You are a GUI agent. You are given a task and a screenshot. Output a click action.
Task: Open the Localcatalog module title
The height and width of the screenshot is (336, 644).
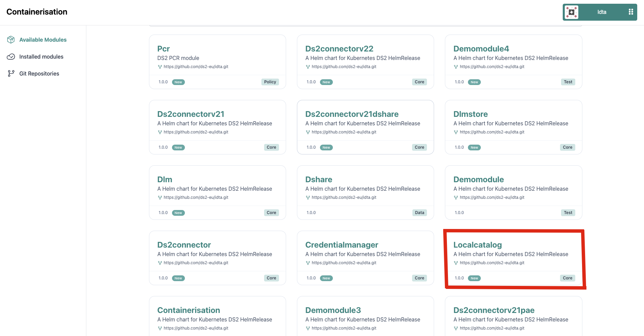pyautogui.click(x=477, y=245)
